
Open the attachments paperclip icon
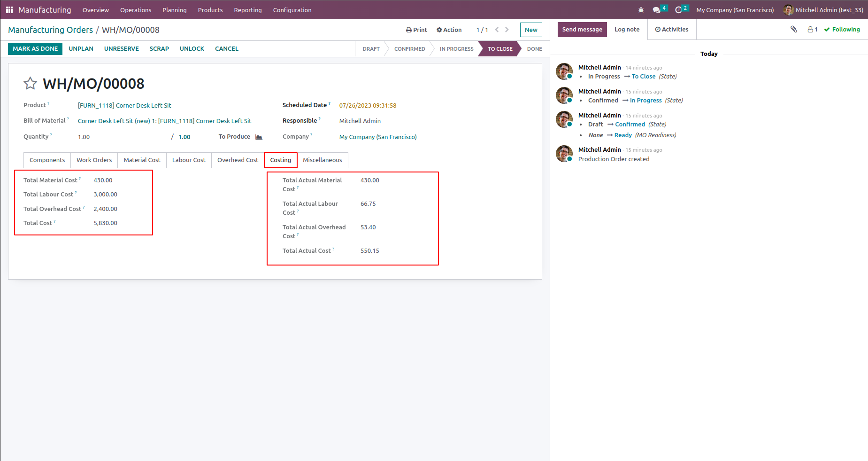794,29
